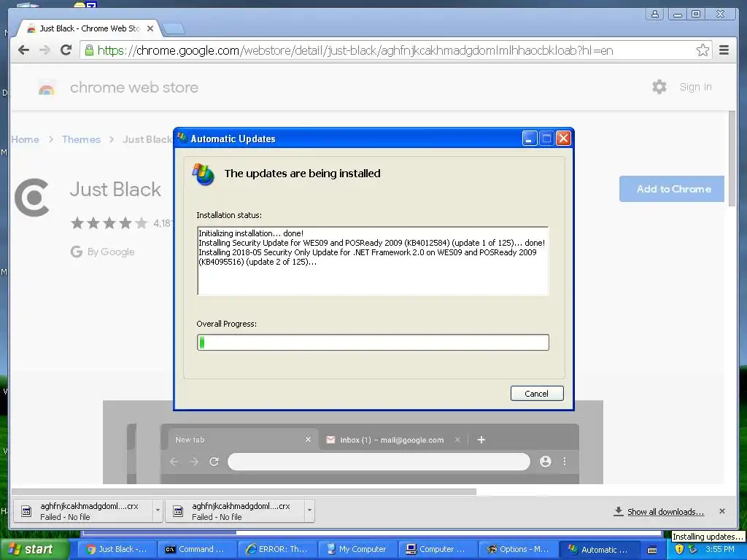The image size is (747, 560).
Task: Click the By Google publisher link
Action: (x=111, y=252)
